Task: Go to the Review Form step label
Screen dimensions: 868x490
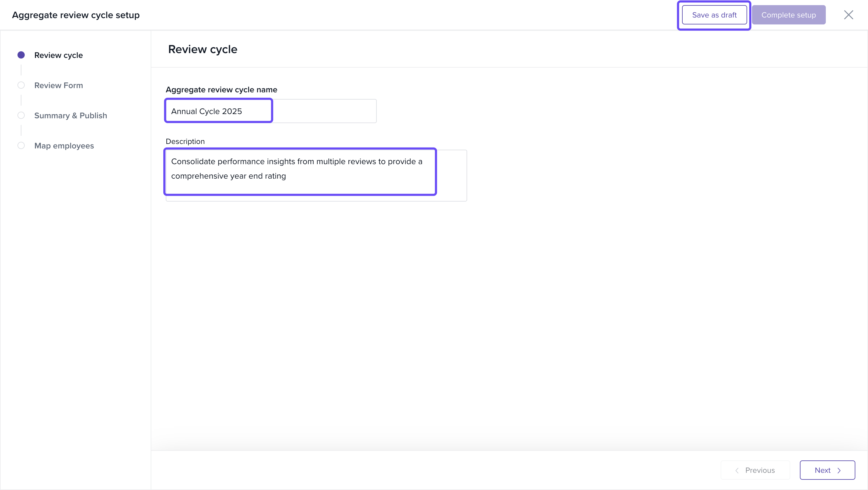Action: pyautogui.click(x=58, y=85)
